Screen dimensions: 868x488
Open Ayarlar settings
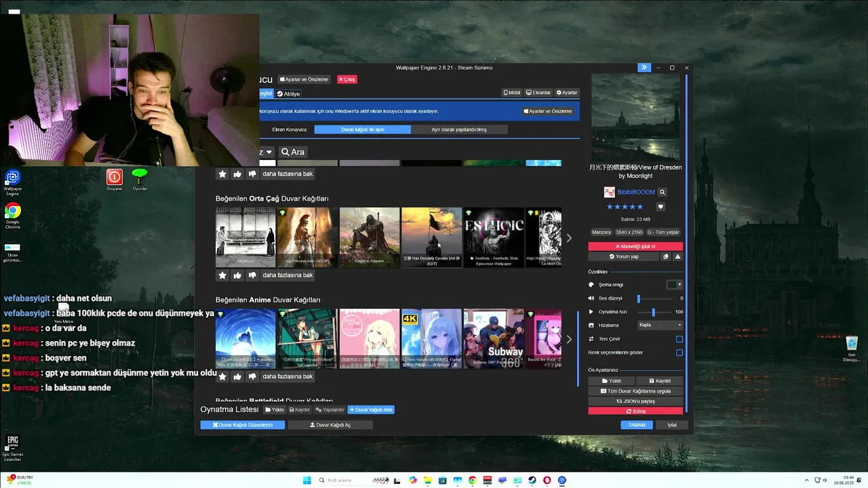(567, 93)
